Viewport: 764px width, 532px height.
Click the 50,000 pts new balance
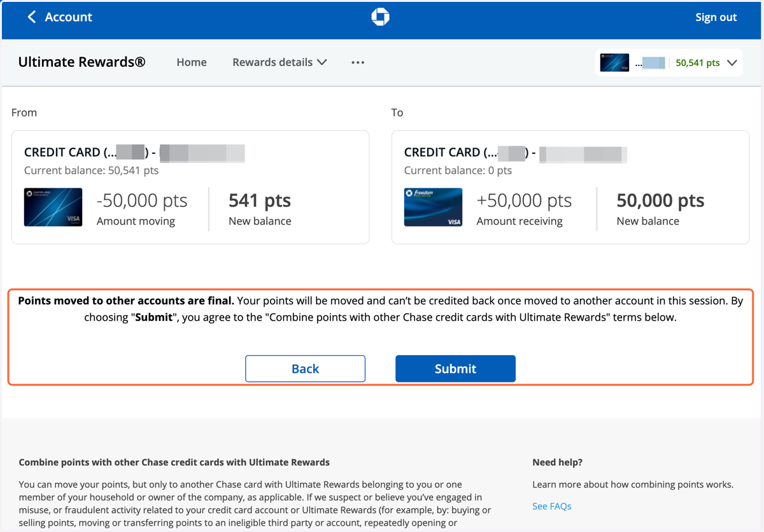click(x=660, y=201)
